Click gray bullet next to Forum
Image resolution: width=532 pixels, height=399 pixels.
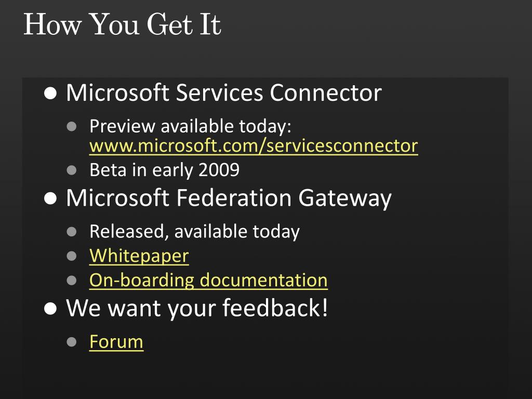pyautogui.click(x=72, y=342)
